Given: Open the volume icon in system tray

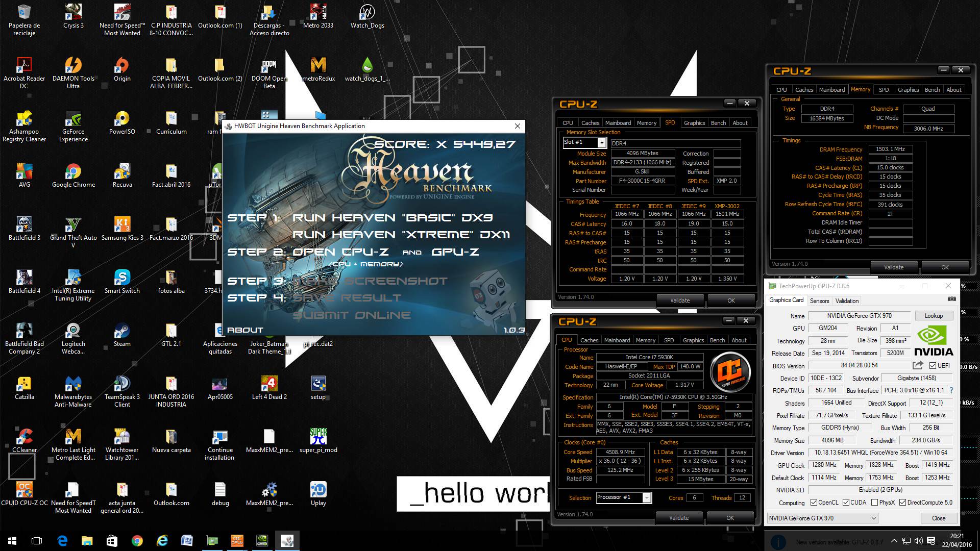Looking at the screenshot, I should pos(918,541).
